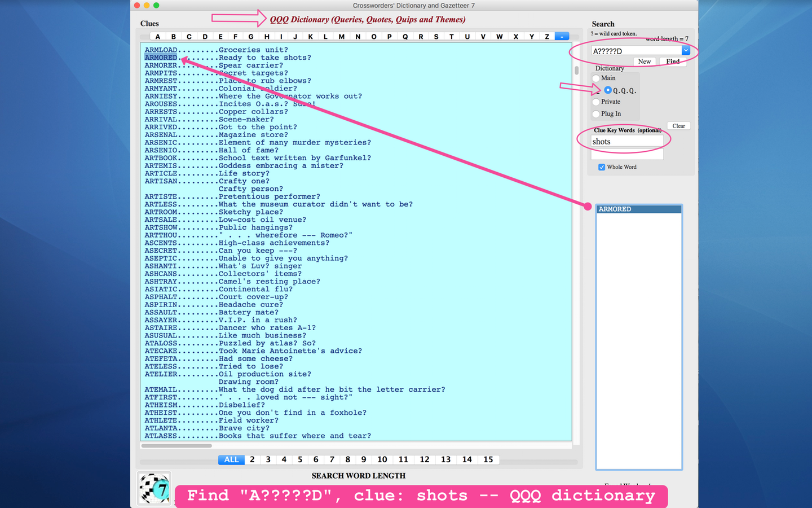The height and width of the screenshot is (508, 812).
Task: Jump to letter M in the alphabet bar
Action: click(x=342, y=37)
